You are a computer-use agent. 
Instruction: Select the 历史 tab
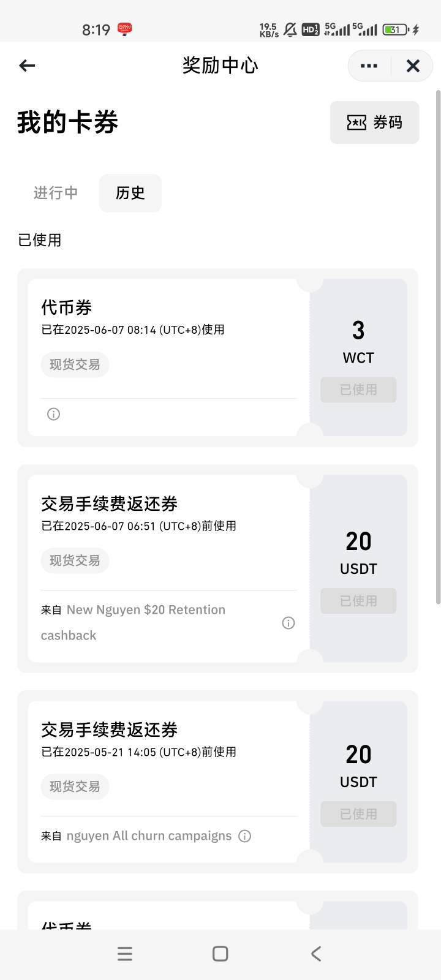(x=130, y=193)
